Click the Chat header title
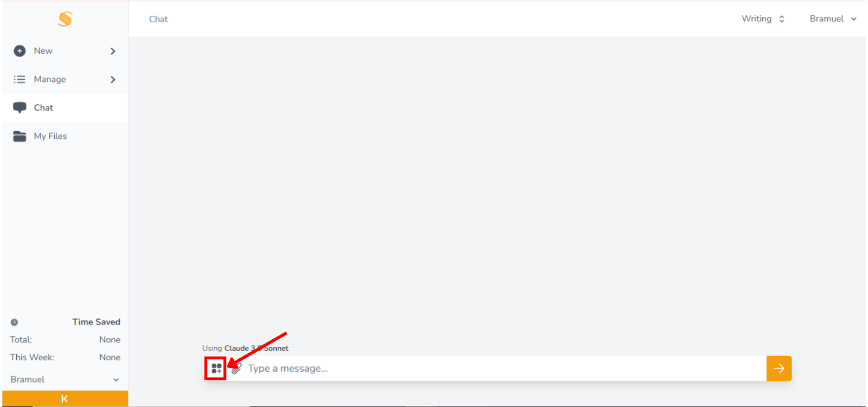 tap(158, 19)
